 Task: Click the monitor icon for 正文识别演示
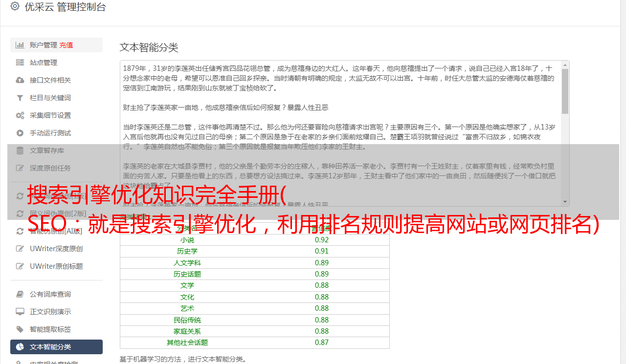point(20,312)
